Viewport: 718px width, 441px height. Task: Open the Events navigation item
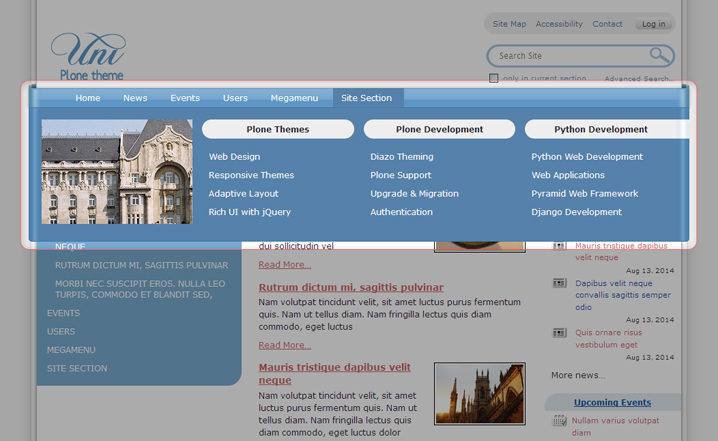click(x=185, y=98)
